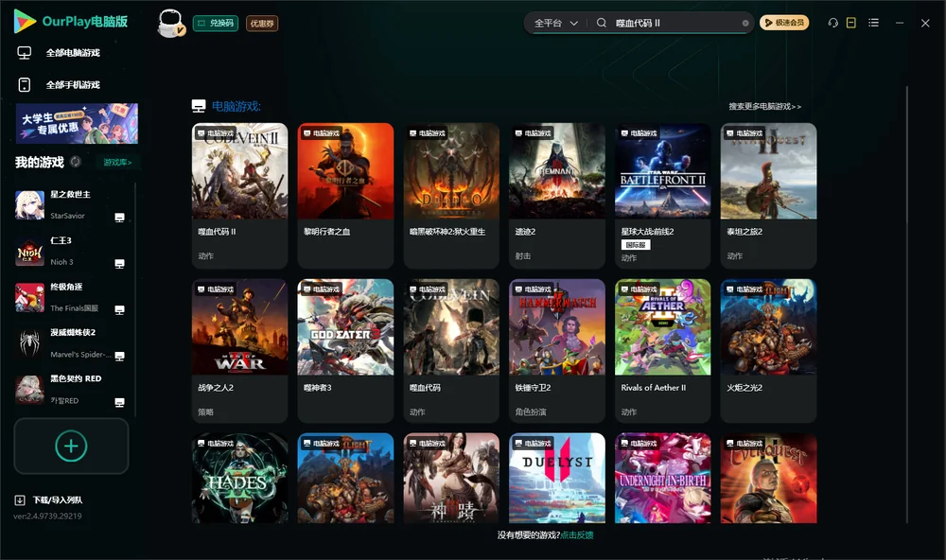Screen dimensions: 946x560
Task: Click the OurPlay logo icon
Action: [x=25, y=22]
